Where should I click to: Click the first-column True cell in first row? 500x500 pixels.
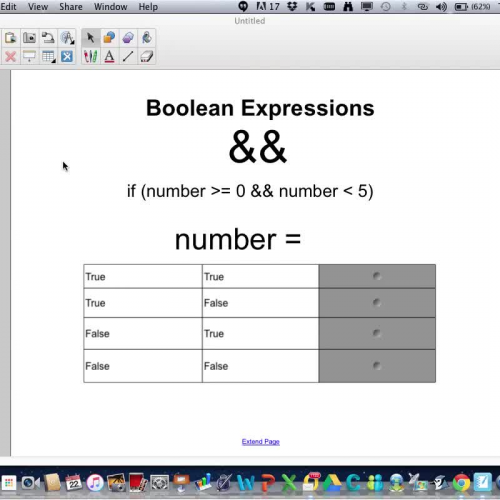pos(143,276)
